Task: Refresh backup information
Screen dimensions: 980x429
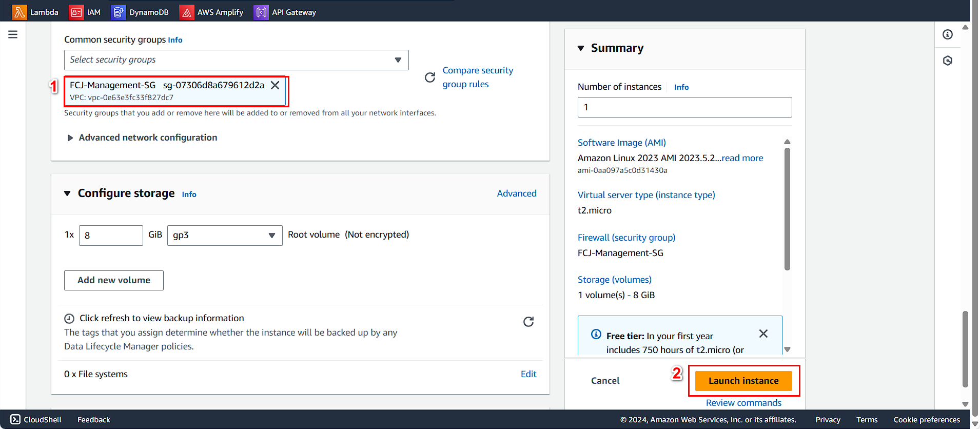Action: click(528, 322)
